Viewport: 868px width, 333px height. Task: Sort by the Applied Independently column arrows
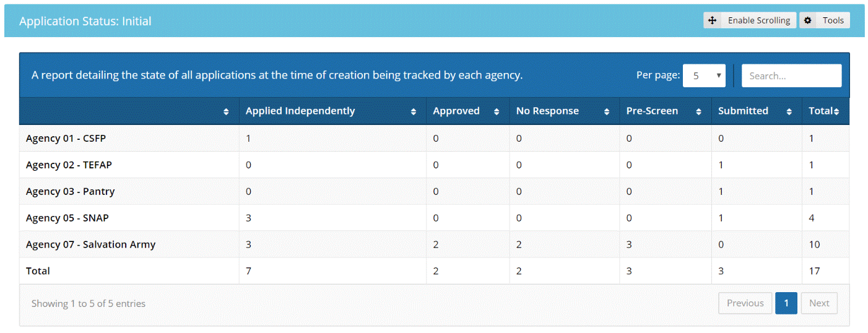coord(414,112)
